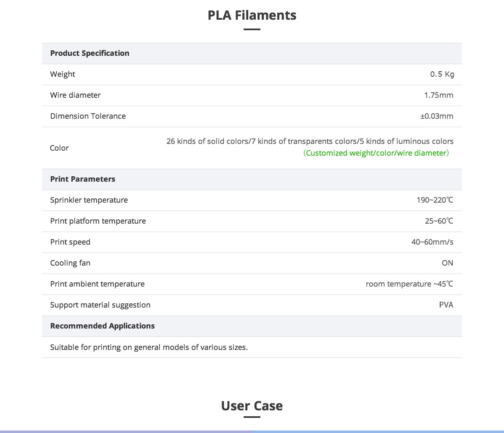Click the 0.5 Kg weight value
This screenshot has height=433, width=504.
tap(442, 74)
